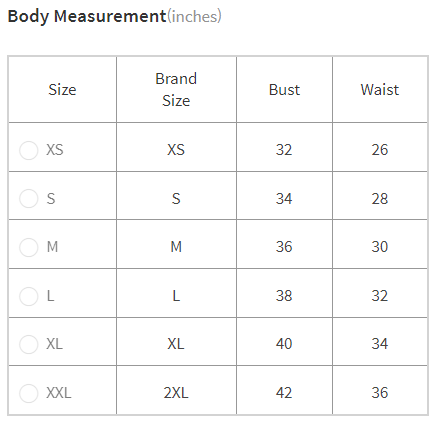This screenshot has width=435, height=421.
Task: Choose the M size radio button
Action: click(29, 247)
